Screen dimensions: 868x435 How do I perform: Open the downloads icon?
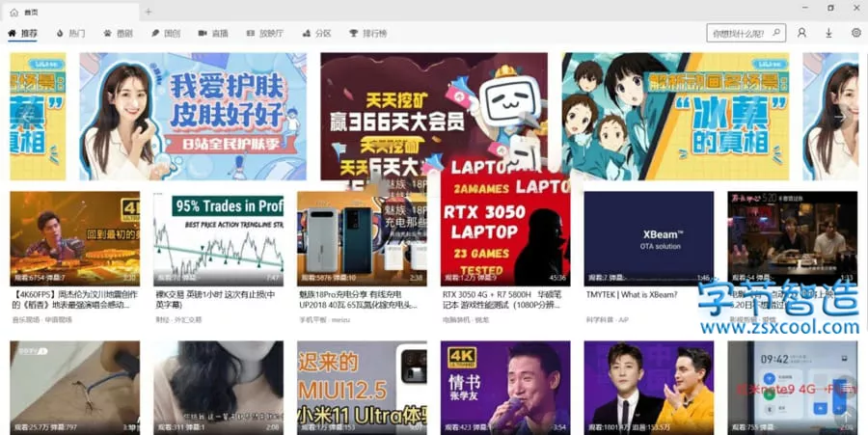828,33
